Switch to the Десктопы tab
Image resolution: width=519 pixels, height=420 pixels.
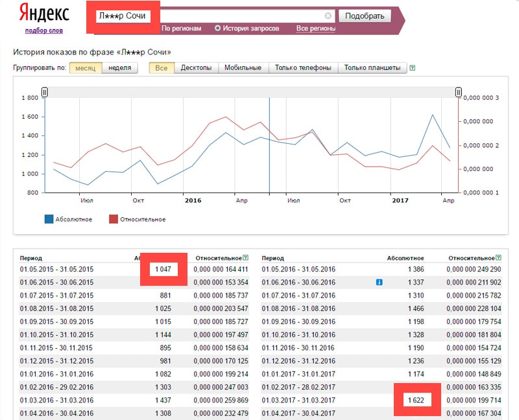point(196,68)
